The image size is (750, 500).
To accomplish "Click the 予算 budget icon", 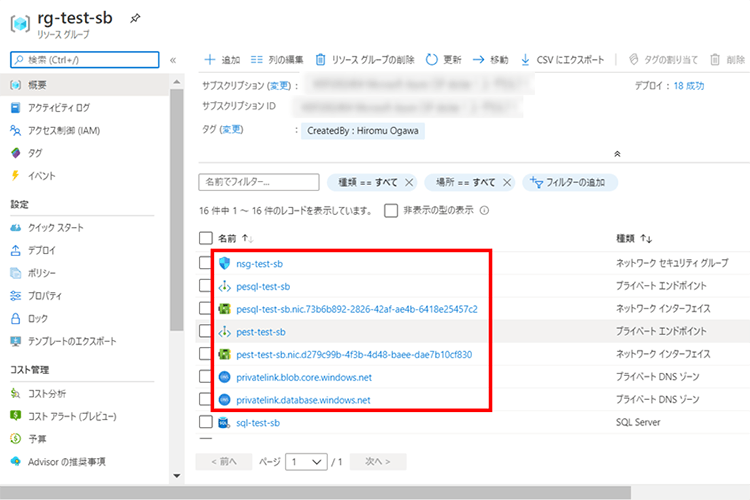I will point(16,438).
